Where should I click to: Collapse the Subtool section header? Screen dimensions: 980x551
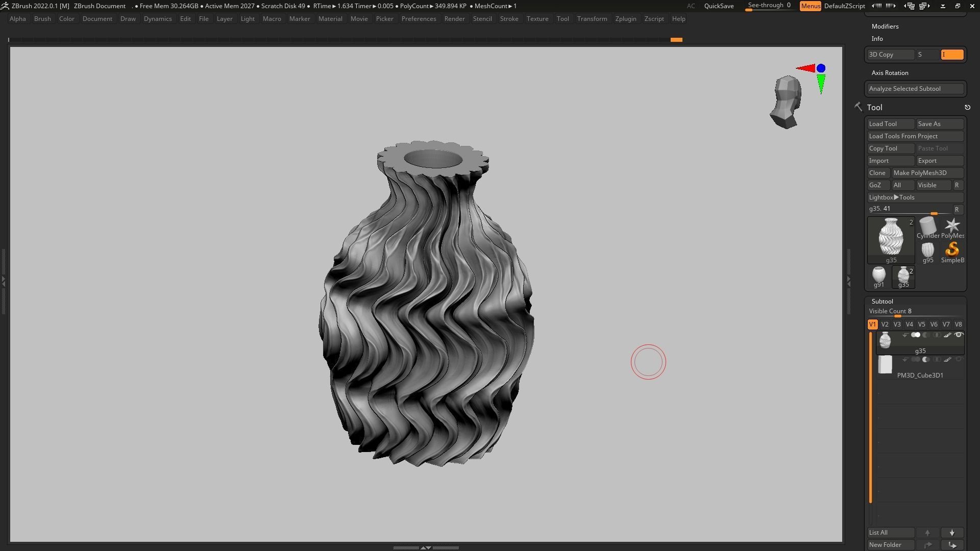tap(882, 302)
